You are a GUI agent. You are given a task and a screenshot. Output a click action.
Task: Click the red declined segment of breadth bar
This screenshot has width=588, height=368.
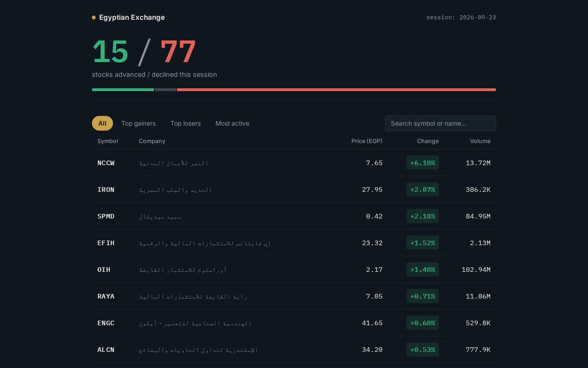point(336,90)
